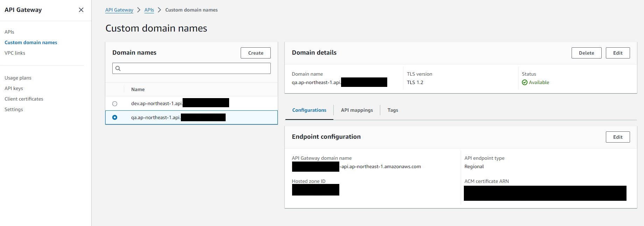Open Usage plans in the sidebar
This screenshot has height=226, width=644.
[18, 78]
